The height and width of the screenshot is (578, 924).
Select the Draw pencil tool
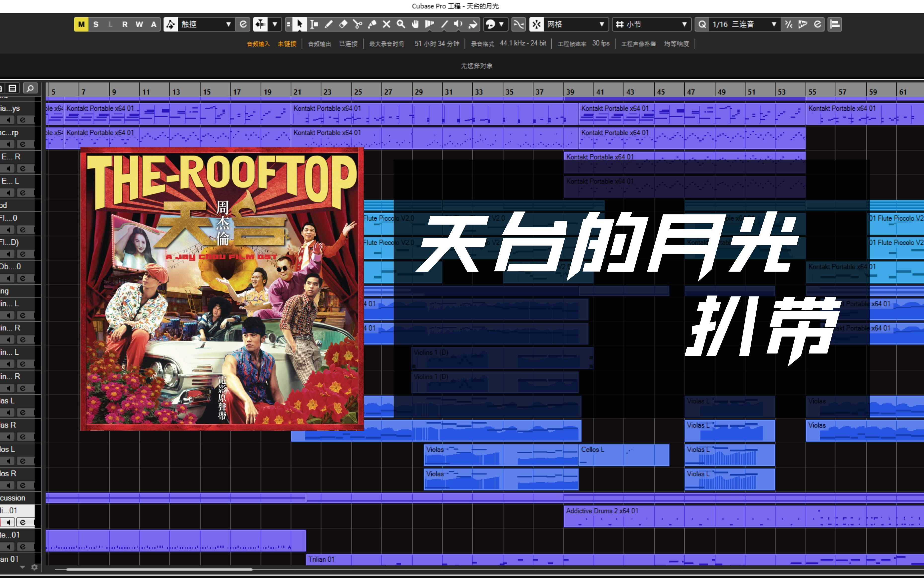click(x=329, y=24)
